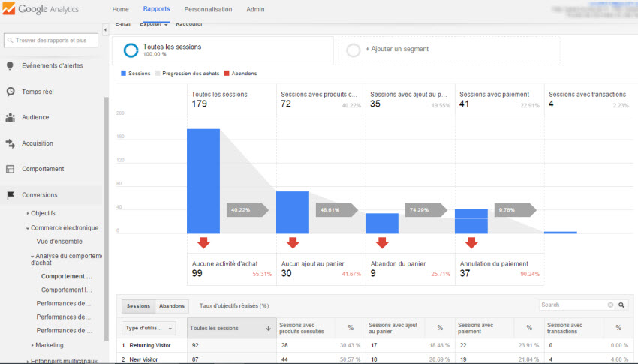Click the Sessions avec ajout au panier header

pos(393,328)
